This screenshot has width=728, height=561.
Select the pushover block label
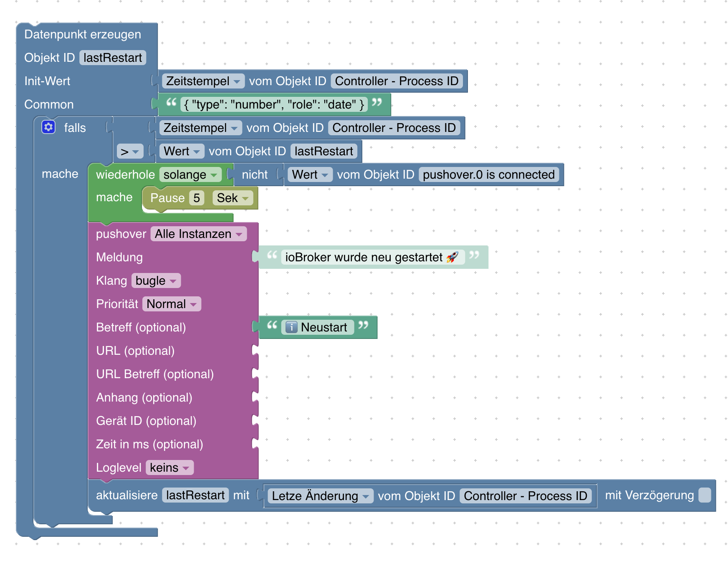[x=121, y=234]
